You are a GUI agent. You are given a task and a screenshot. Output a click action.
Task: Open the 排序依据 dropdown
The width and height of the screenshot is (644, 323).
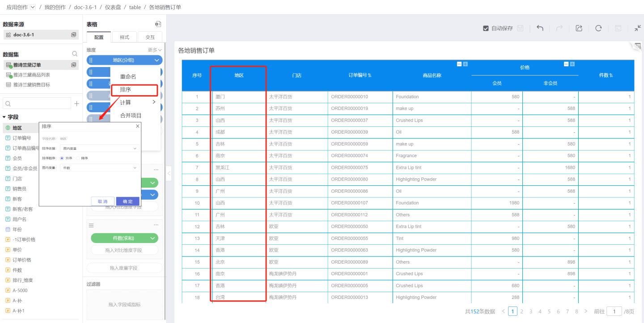click(x=99, y=148)
